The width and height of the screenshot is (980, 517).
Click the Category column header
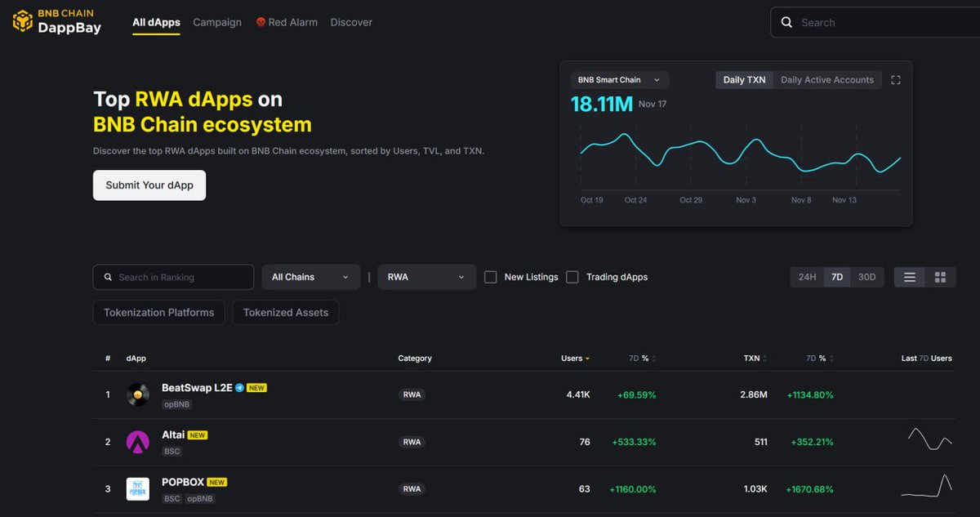coord(415,359)
